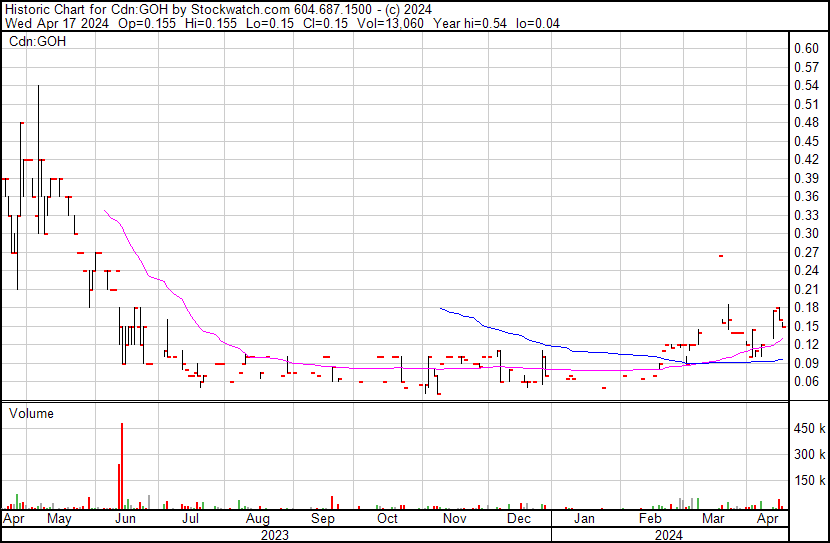The width and height of the screenshot is (830, 543).
Task: Click the 150 k volume axis label
Action: 809,481
